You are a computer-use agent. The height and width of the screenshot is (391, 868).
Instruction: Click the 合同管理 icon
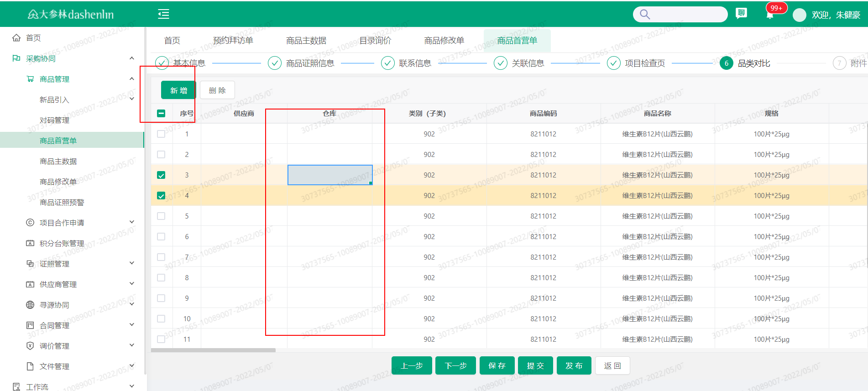coord(30,325)
